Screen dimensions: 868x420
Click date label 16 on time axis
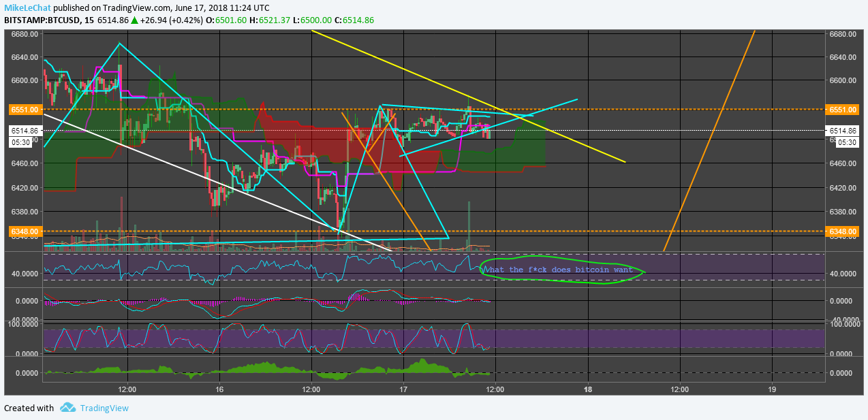[219, 389]
